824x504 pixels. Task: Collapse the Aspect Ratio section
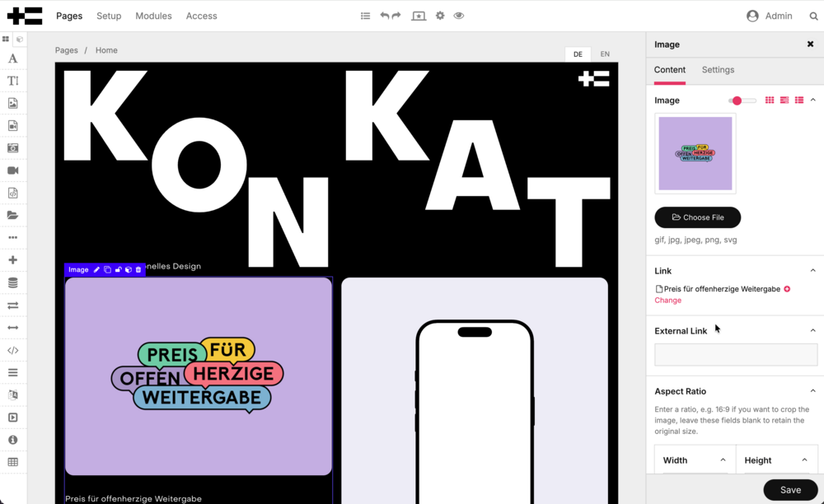click(x=812, y=391)
